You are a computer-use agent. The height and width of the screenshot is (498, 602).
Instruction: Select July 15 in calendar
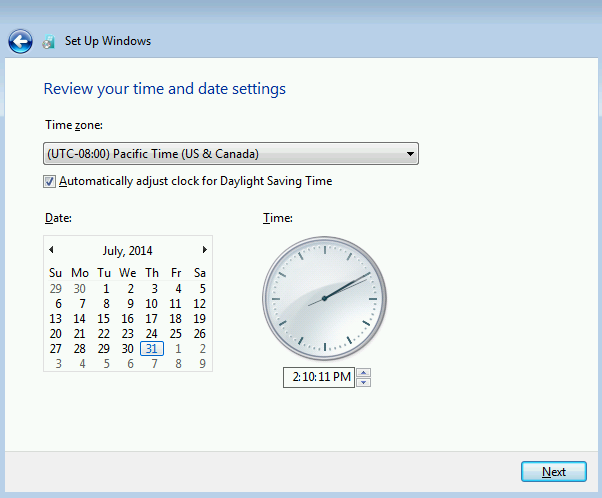coord(104,319)
